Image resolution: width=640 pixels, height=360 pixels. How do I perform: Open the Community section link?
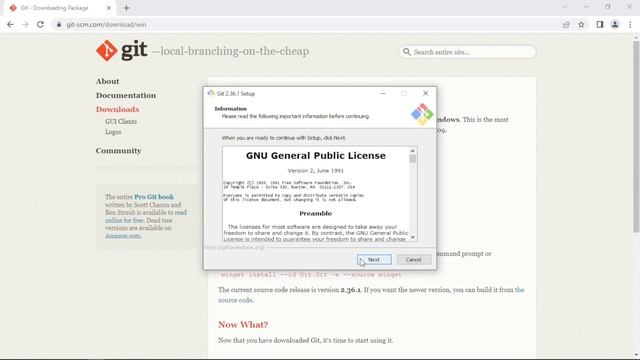click(118, 151)
